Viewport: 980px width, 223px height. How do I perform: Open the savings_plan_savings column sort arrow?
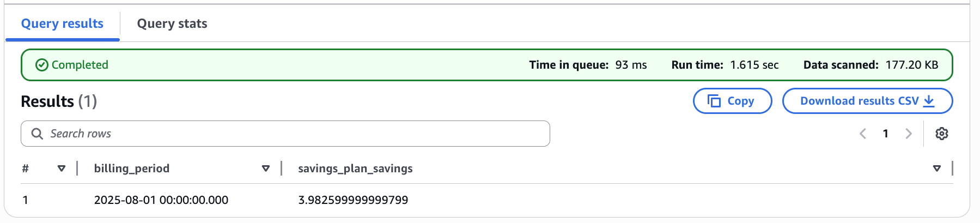coord(937,168)
